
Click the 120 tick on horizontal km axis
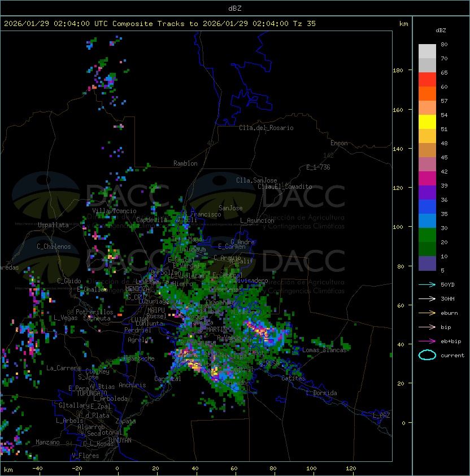coord(351,469)
